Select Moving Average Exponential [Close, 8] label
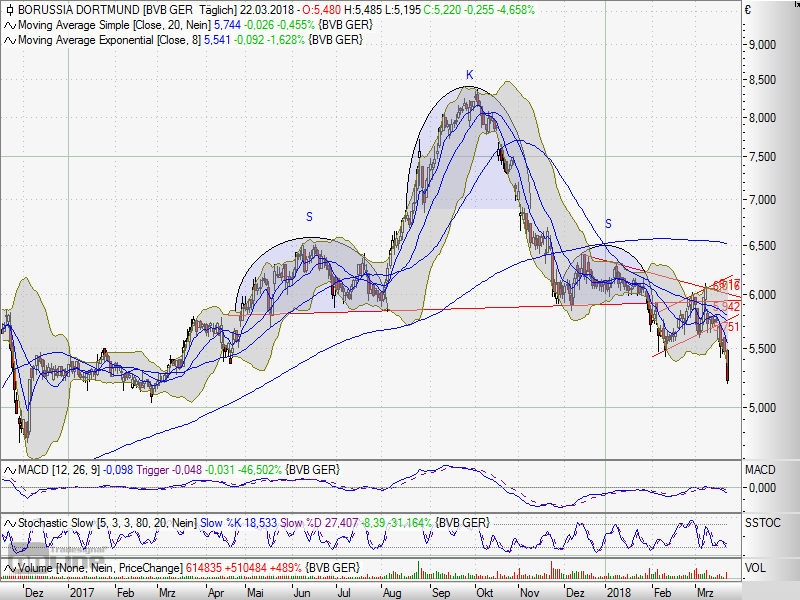Viewport: 800px width, 600px height. (110, 40)
